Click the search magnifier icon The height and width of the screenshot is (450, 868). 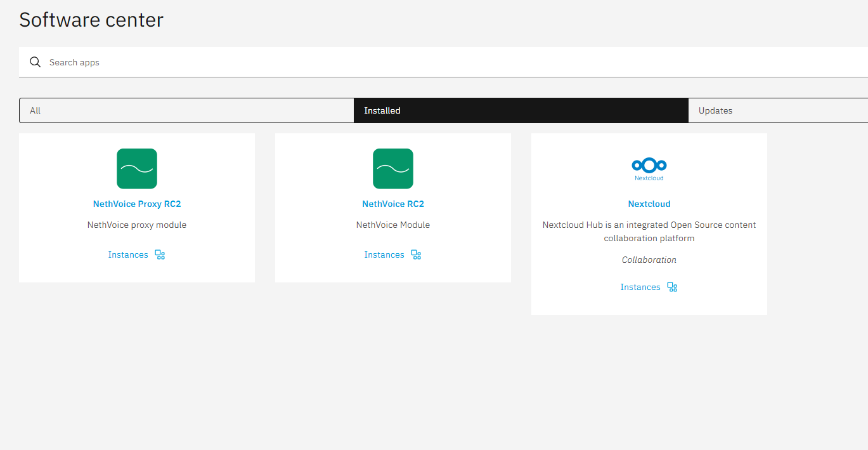click(x=36, y=62)
